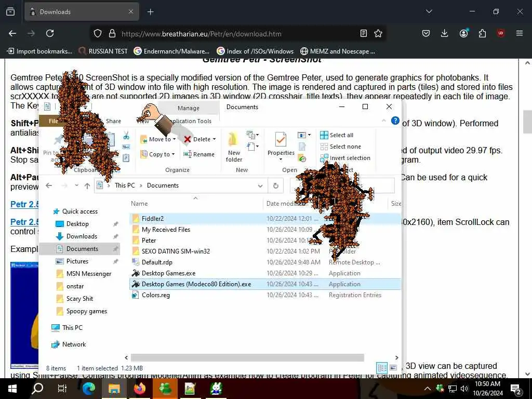Click the Firefox reload page icon

[x=50, y=33]
